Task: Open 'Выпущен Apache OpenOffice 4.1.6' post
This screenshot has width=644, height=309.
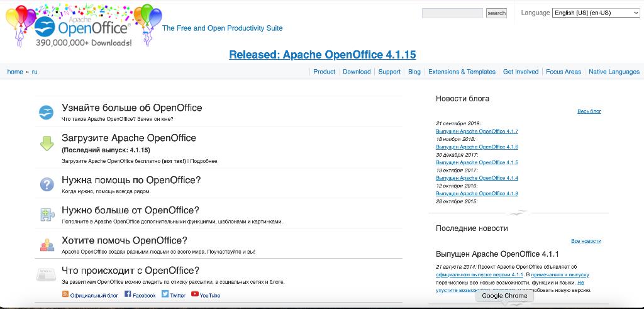Action: [477, 147]
